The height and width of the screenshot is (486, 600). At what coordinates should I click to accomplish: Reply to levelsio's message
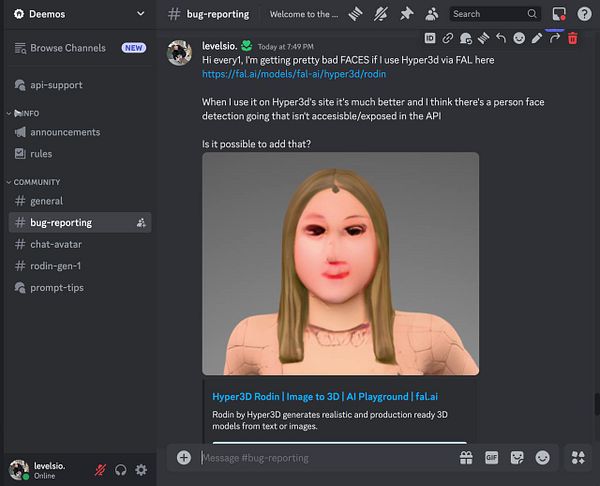coord(501,38)
